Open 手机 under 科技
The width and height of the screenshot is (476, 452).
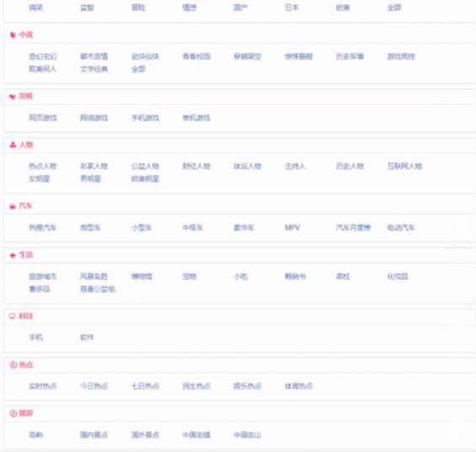pos(36,338)
